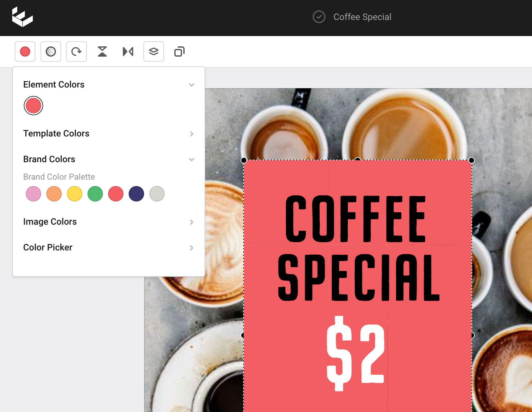Select the flip horizontal icon
The image size is (532, 412).
click(x=128, y=51)
